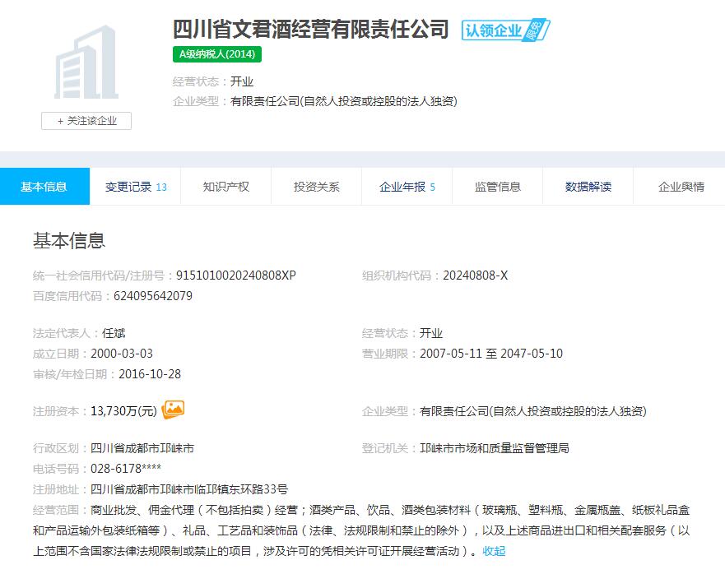This screenshot has width=725, height=588.
Task: Go to the 监管信息 tab
Action: pyautogui.click(x=498, y=187)
